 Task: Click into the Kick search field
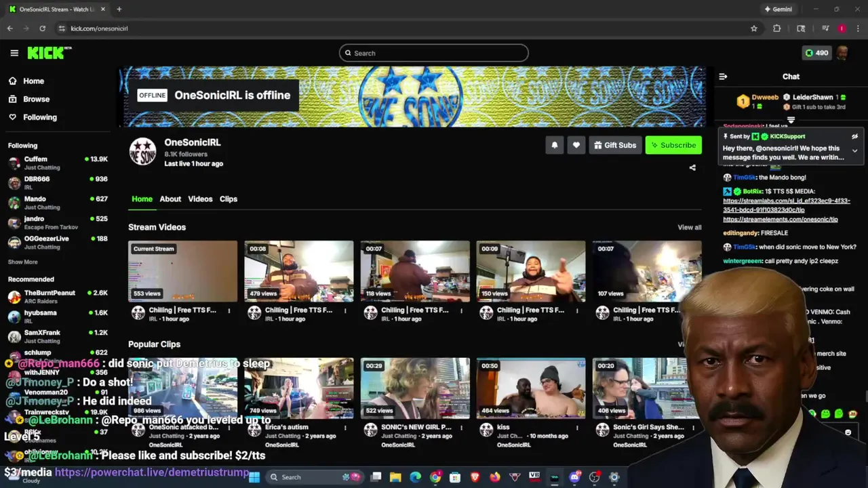[434, 53]
